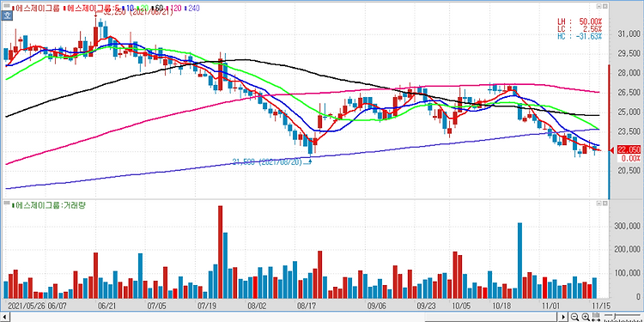Click the 0.00% change label on the axis

(x=630, y=158)
